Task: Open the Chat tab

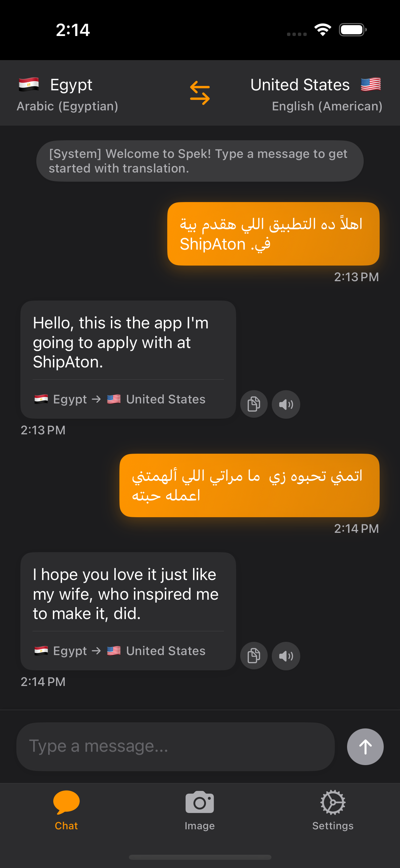Action: tap(66, 810)
